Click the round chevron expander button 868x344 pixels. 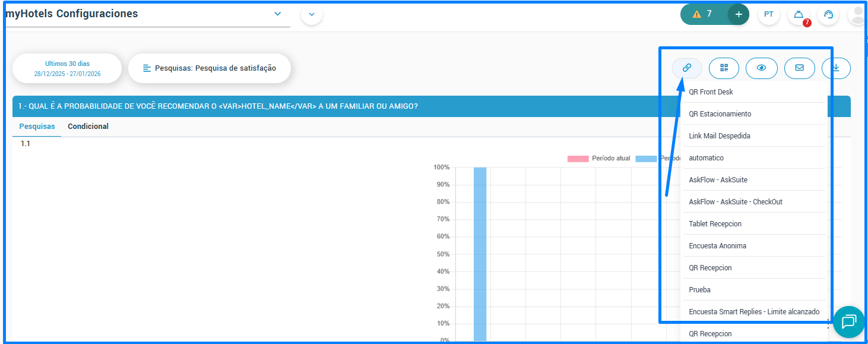[312, 14]
